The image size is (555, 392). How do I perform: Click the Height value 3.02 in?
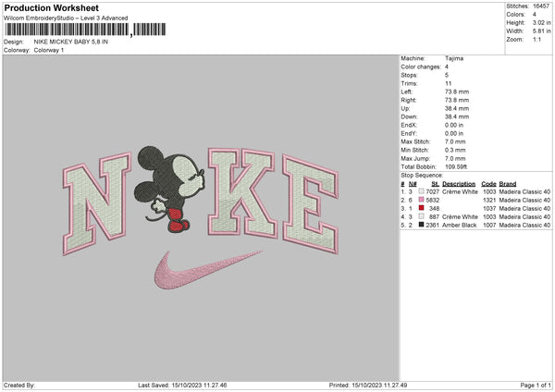541,22
